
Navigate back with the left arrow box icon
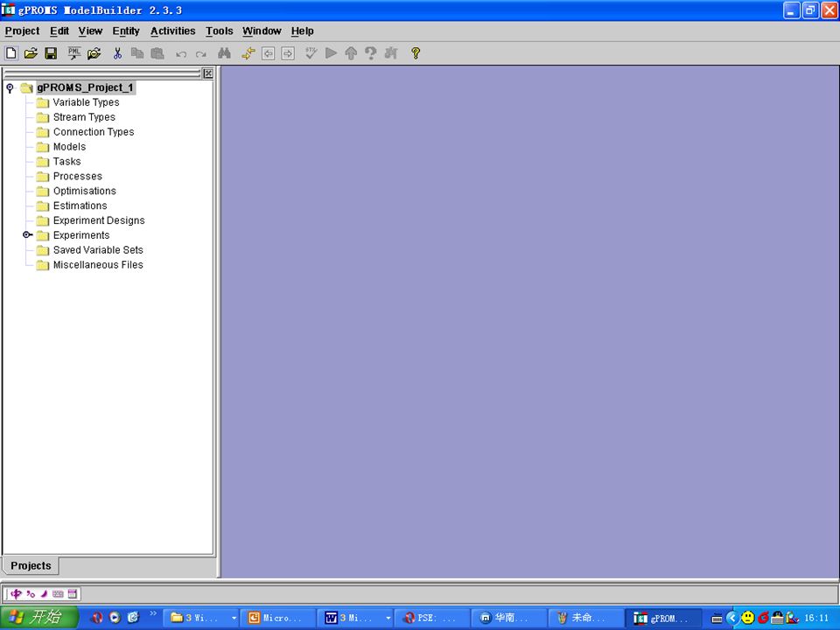coord(269,53)
